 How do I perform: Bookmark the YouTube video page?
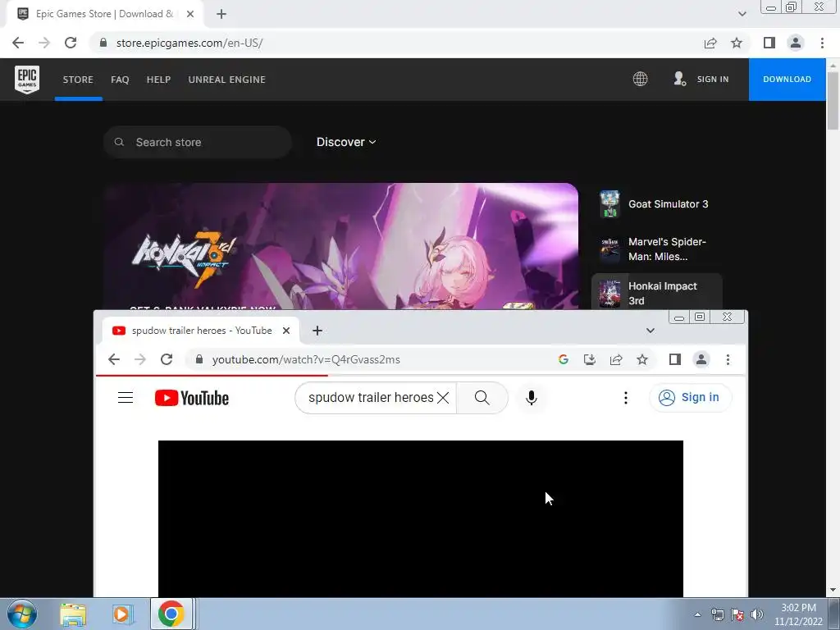pos(642,359)
